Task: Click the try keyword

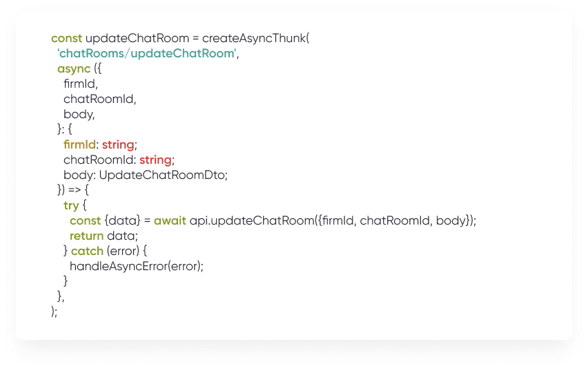Action: pyautogui.click(x=71, y=205)
